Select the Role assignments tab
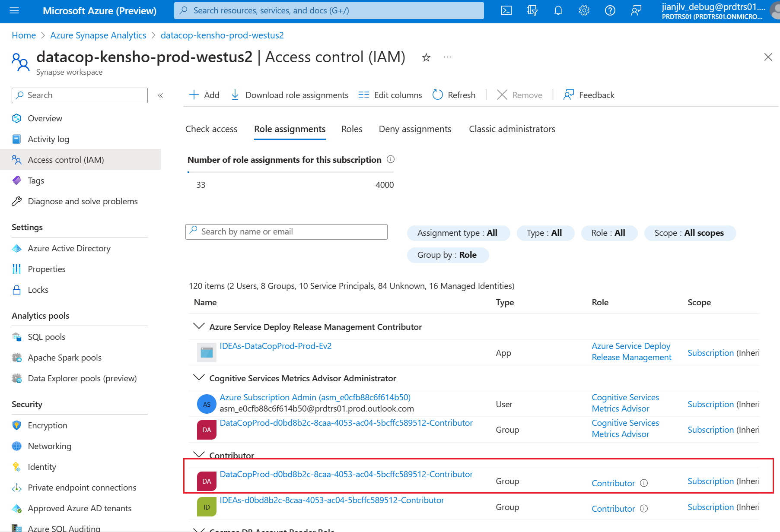The height and width of the screenshot is (532, 780). click(290, 129)
